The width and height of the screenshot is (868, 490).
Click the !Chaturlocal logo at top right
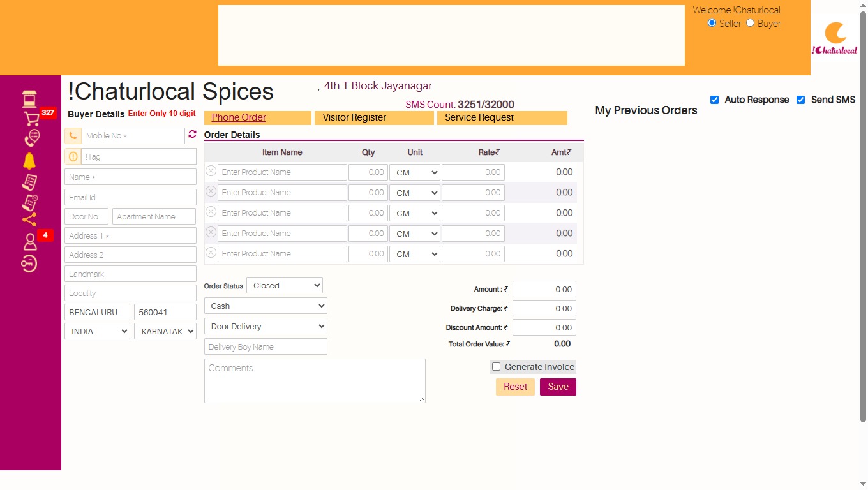pyautogui.click(x=835, y=38)
